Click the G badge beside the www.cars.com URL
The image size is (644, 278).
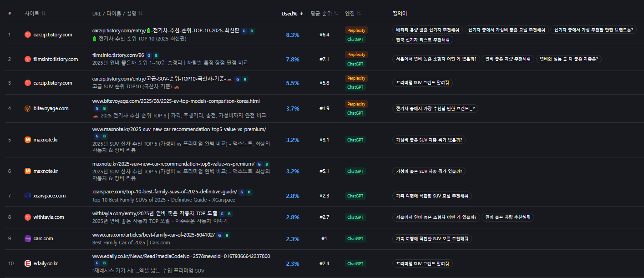pos(219,235)
